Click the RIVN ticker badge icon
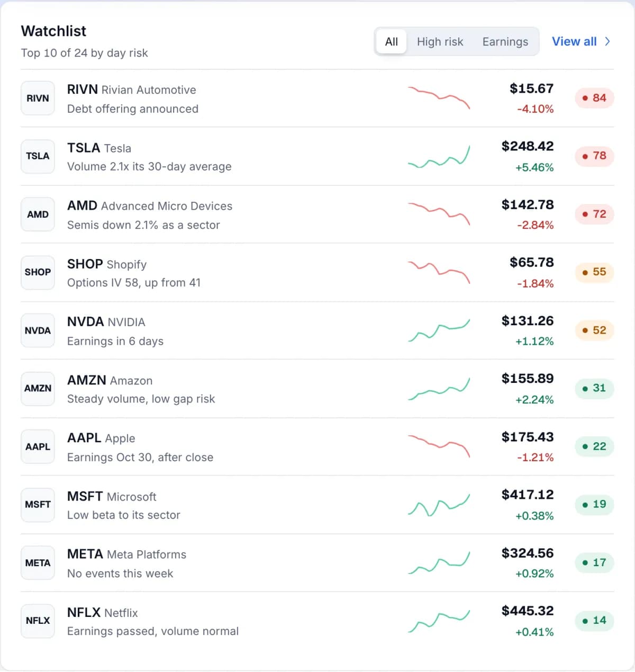Image resolution: width=635 pixels, height=672 pixels. tap(38, 98)
